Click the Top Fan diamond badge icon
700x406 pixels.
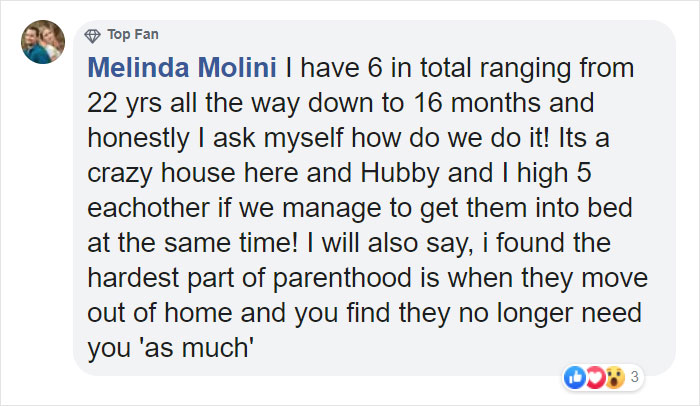coord(93,35)
